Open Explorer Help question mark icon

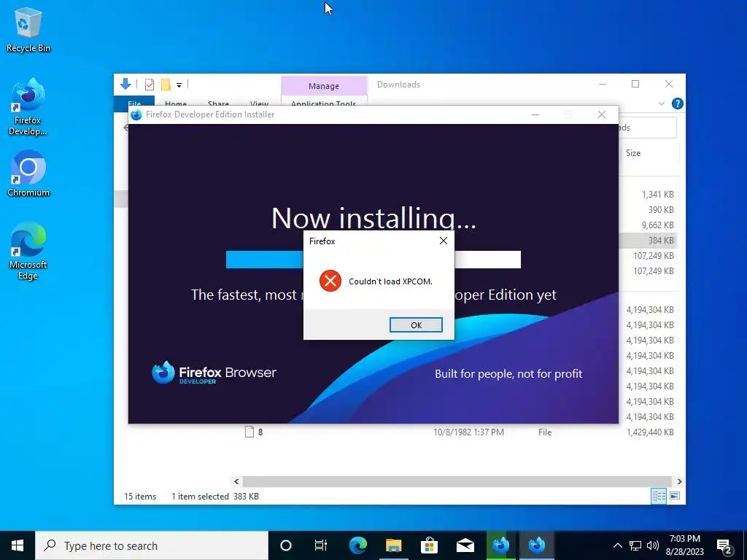coord(677,104)
